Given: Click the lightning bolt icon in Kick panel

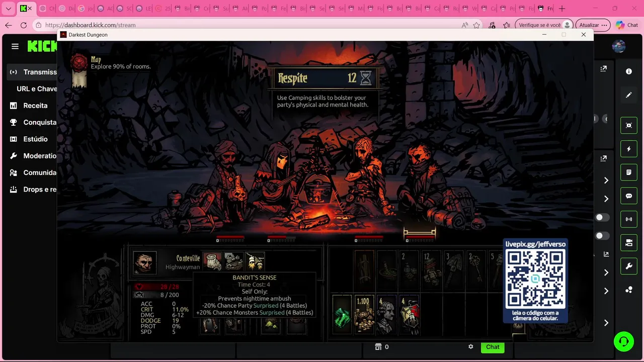Looking at the screenshot, I should pos(629,149).
